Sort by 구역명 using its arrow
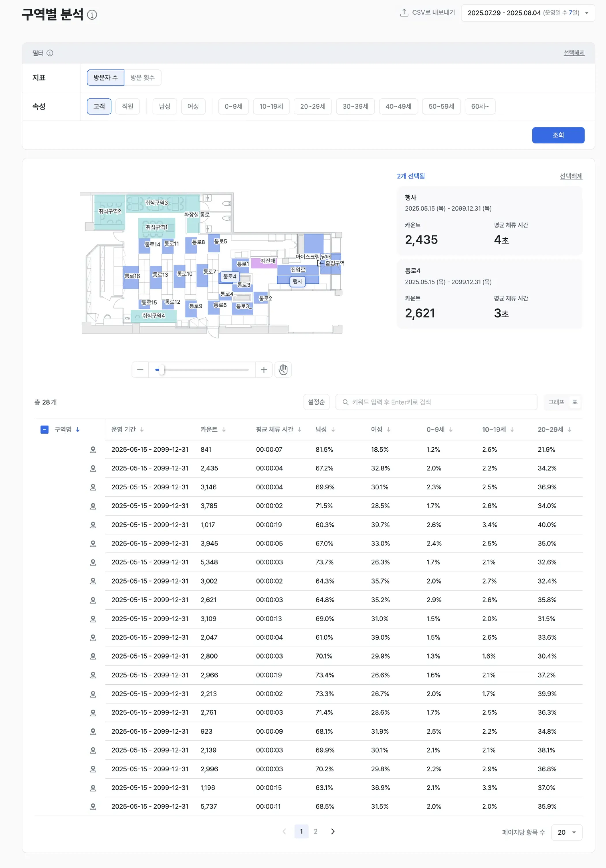Viewport: 606px width, 868px height. point(78,430)
